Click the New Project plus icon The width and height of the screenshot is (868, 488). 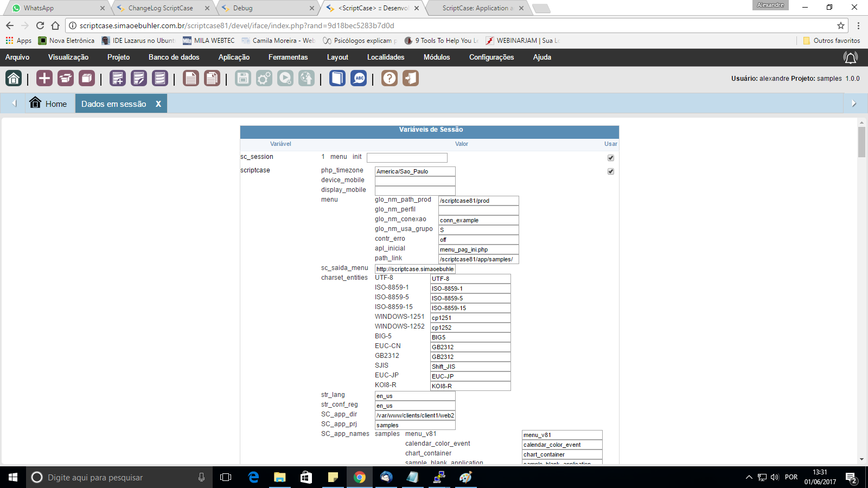pyautogui.click(x=44, y=79)
